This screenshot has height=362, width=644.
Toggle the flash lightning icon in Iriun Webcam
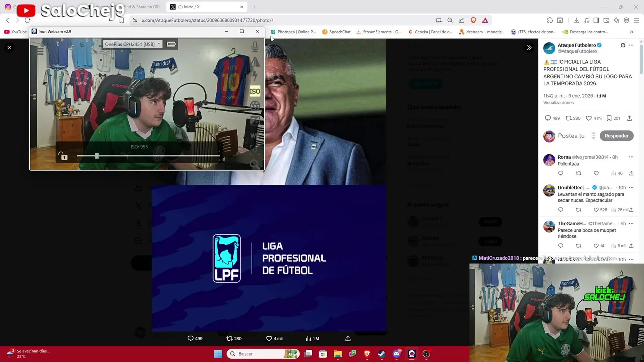point(255,76)
